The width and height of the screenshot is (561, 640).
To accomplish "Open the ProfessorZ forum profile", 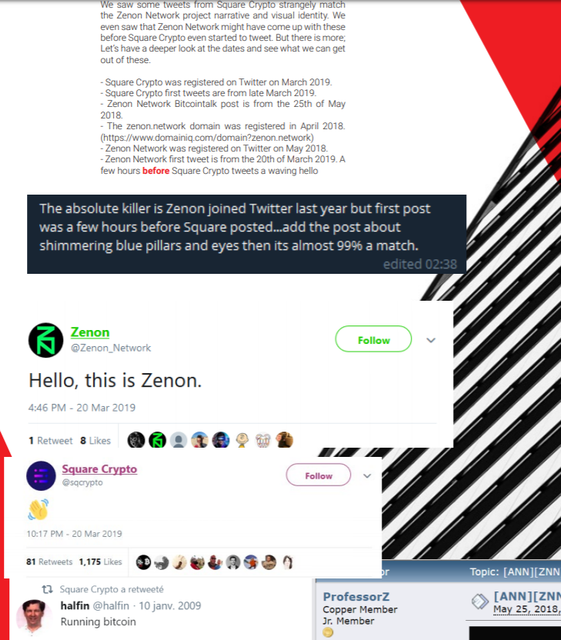I will point(356,596).
